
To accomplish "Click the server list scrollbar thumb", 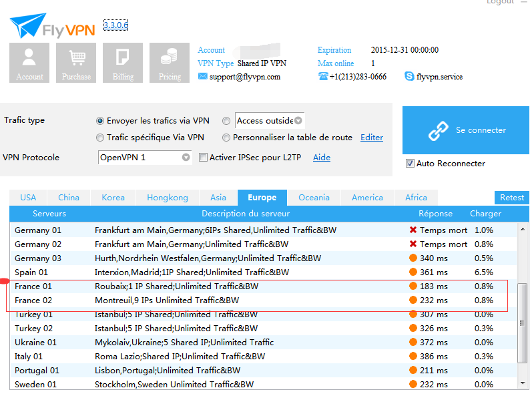I will [x=523, y=323].
